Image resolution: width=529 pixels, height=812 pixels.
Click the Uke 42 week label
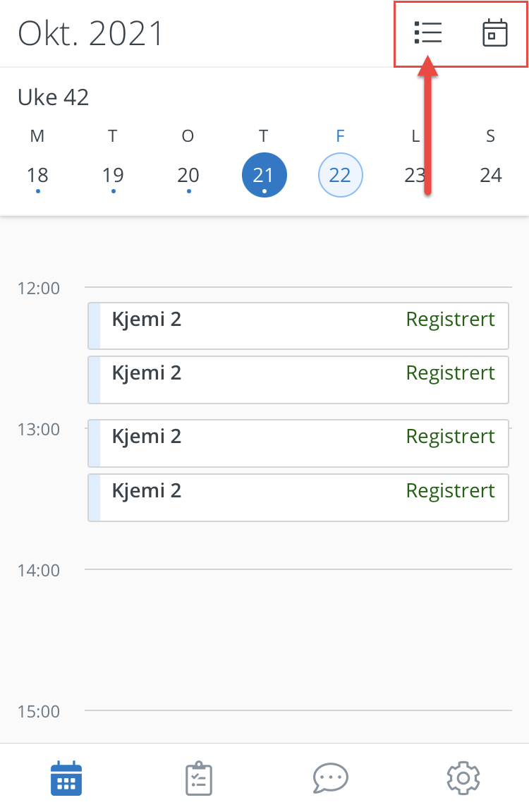54,97
